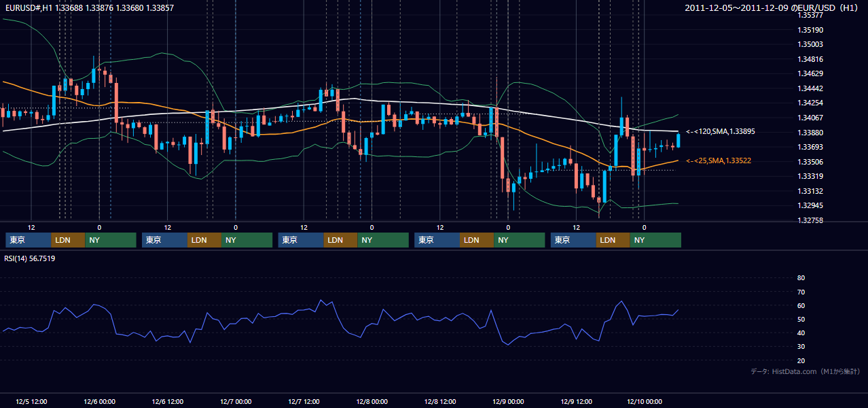Click the 12/6 00:00 time axis label
Screen dimensions: 868x408
pos(99,401)
